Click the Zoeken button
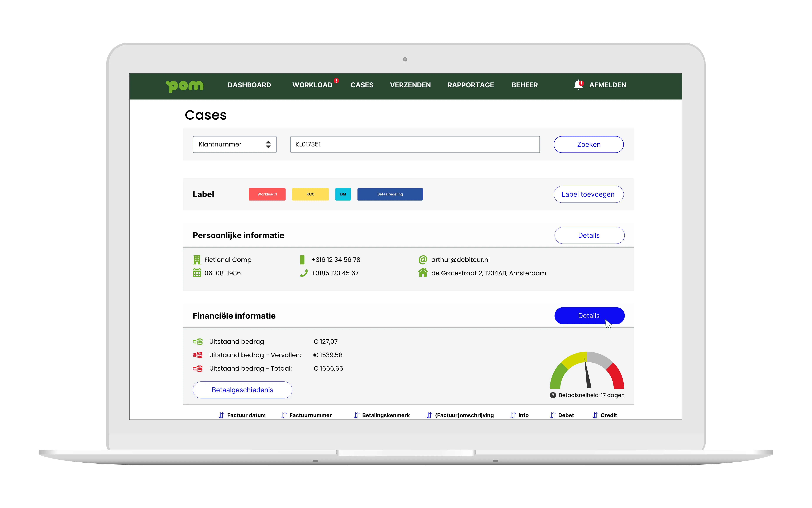812x508 pixels. (x=589, y=145)
